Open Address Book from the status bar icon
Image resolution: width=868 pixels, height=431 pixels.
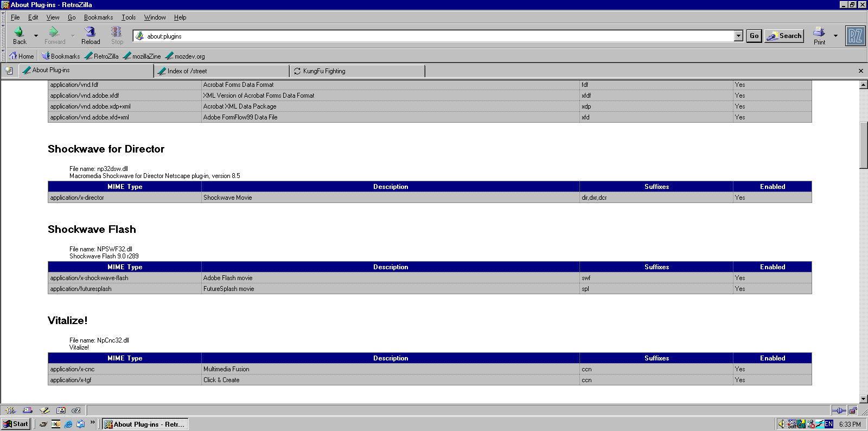point(61,410)
